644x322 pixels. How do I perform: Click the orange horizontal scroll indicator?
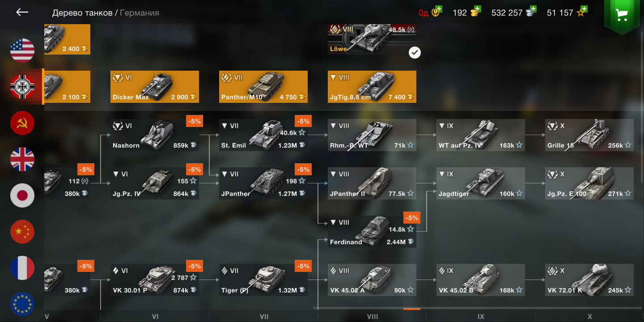[412, 309]
